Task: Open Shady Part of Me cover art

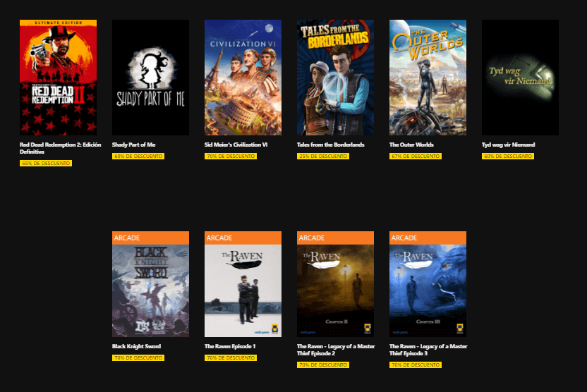Action: 150,78
